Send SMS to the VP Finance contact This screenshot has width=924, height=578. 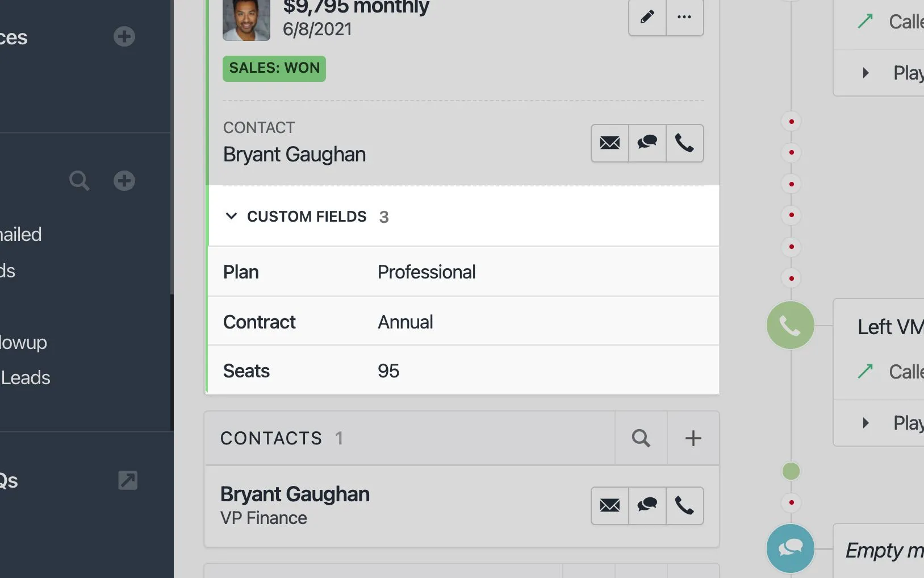647,505
